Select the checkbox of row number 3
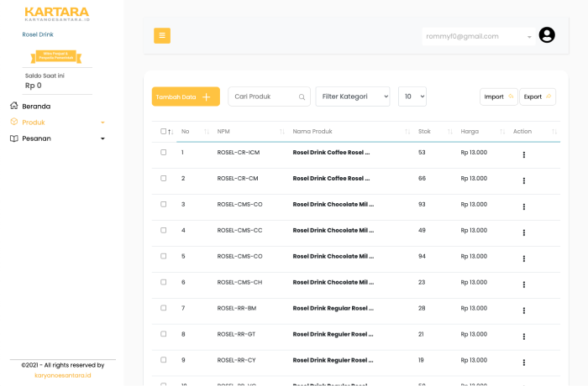Viewport: 588px width, 386px height. [x=164, y=204]
